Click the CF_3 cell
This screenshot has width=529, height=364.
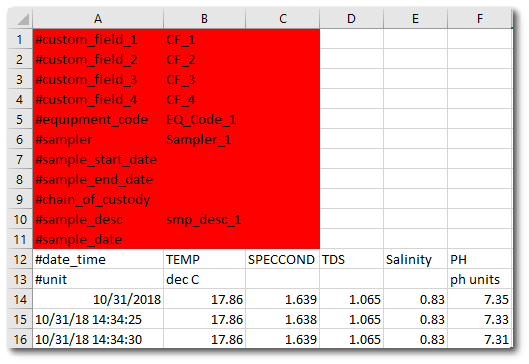click(x=204, y=79)
